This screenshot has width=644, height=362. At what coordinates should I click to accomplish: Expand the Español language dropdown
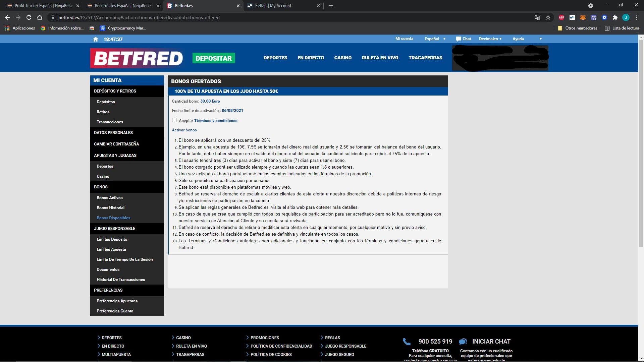(x=435, y=39)
